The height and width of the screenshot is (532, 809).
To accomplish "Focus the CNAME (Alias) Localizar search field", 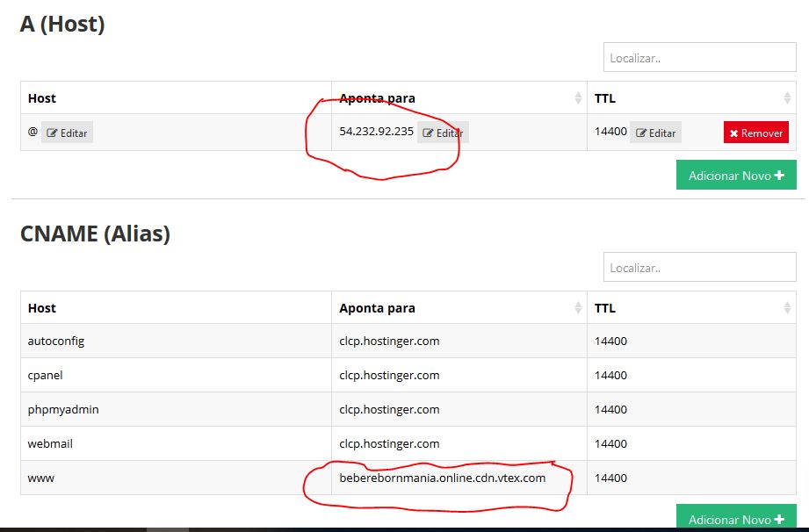I will [x=699, y=267].
